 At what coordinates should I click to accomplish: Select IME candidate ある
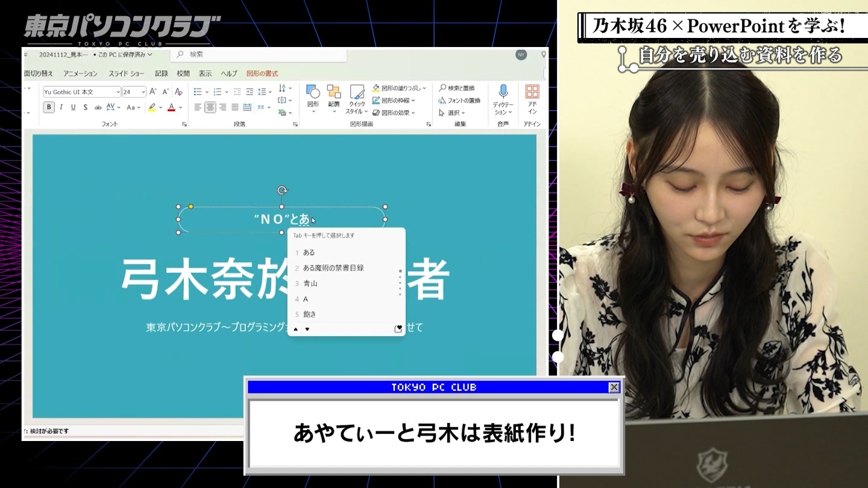click(346, 252)
